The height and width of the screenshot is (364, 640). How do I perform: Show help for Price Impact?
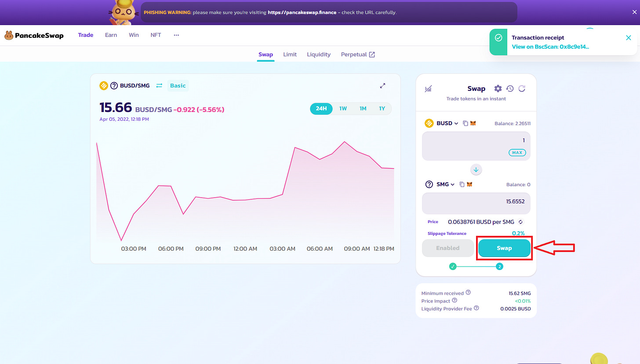pos(455,300)
